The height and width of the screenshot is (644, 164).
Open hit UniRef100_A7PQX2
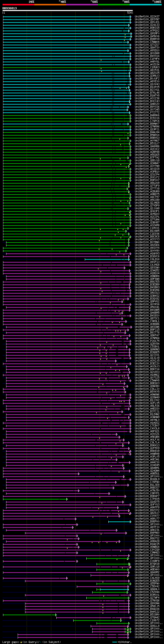click(147, 31)
